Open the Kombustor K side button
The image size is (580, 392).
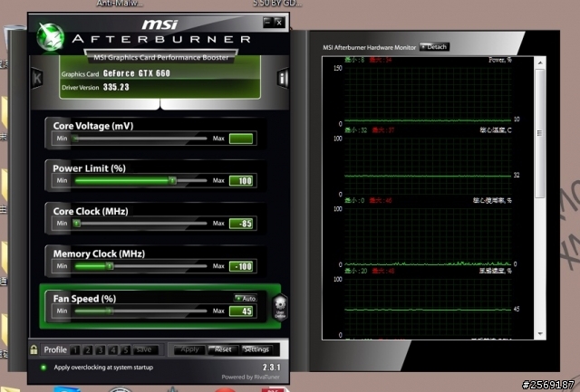pos(37,78)
